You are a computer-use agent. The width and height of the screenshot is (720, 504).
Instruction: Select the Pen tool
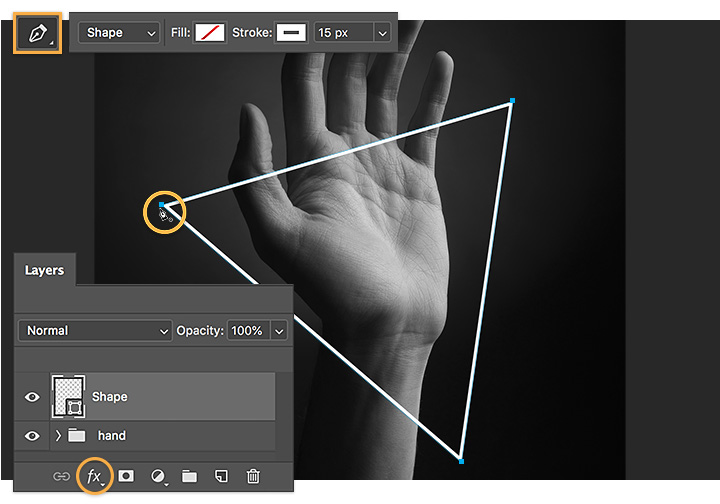[37, 33]
